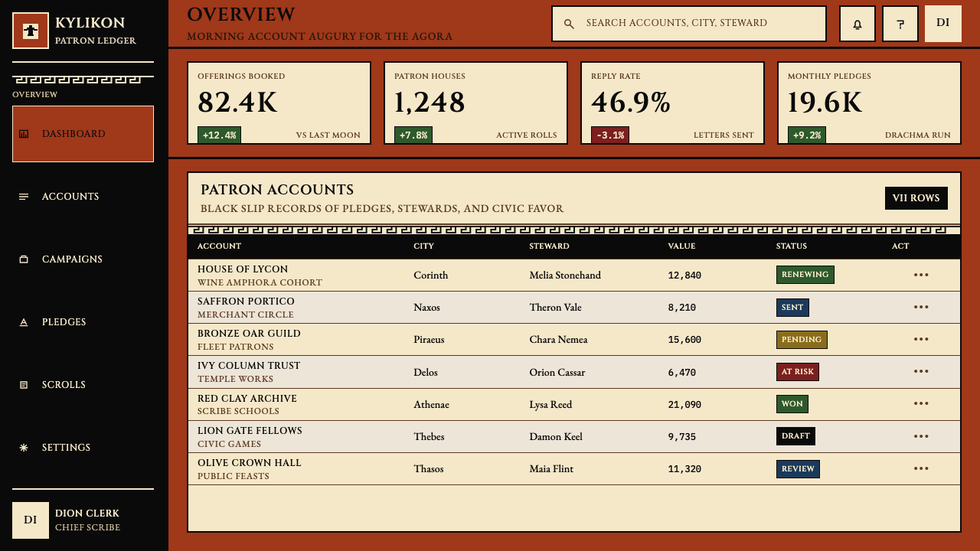
Task: Open the Patron Houses stat card
Action: pyautogui.click(x=476, y=103)
